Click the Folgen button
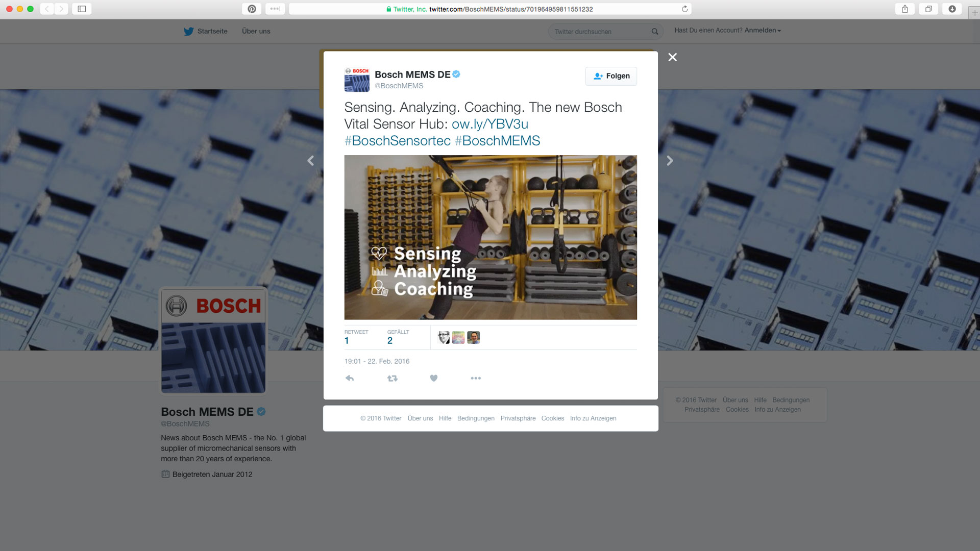 coord(611,76)
